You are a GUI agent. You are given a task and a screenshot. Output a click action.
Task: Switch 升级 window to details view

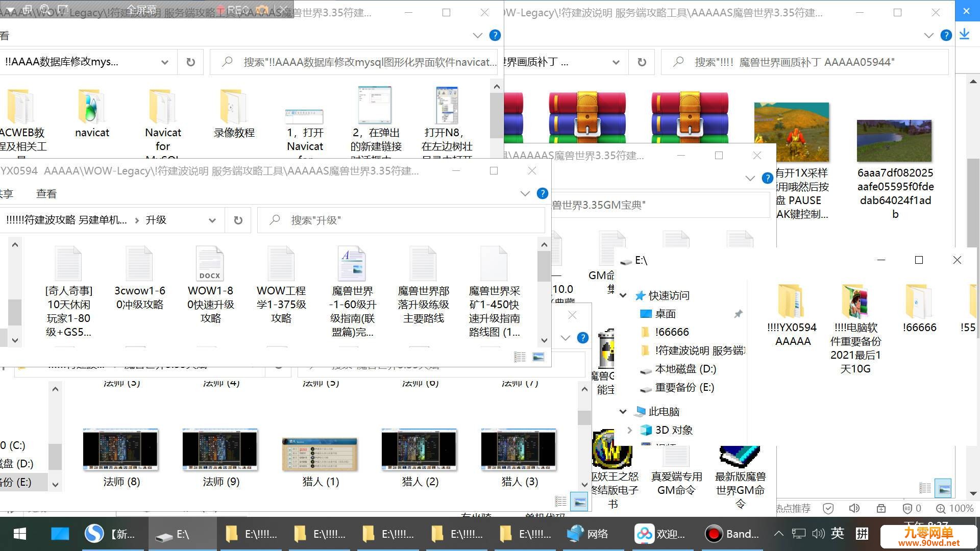[520, 357]
